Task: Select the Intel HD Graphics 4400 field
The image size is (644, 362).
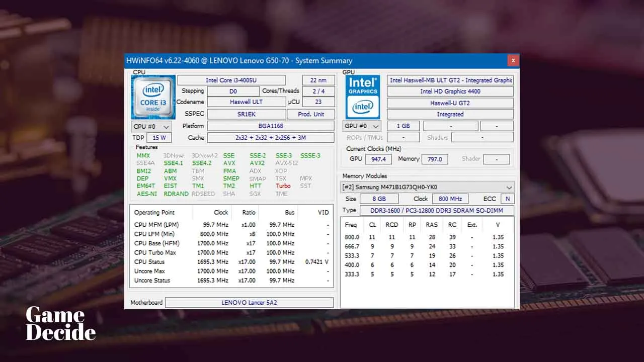Action: pos(450,92)
